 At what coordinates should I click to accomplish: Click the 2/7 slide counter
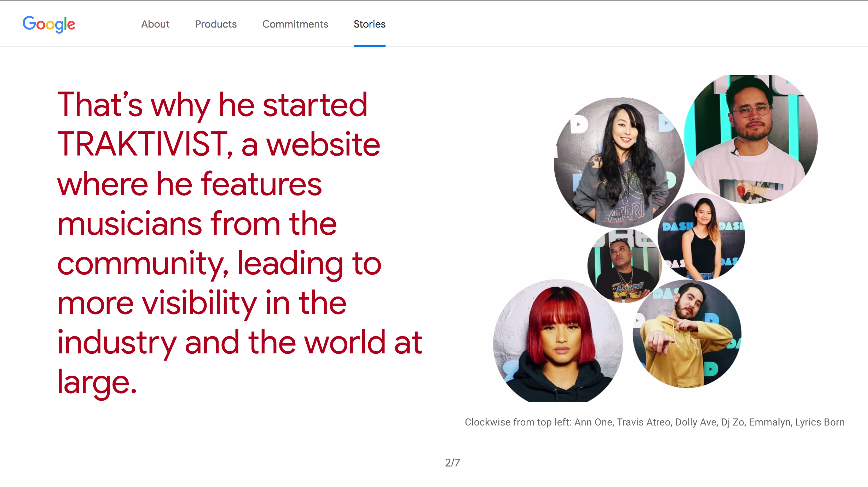452,463
